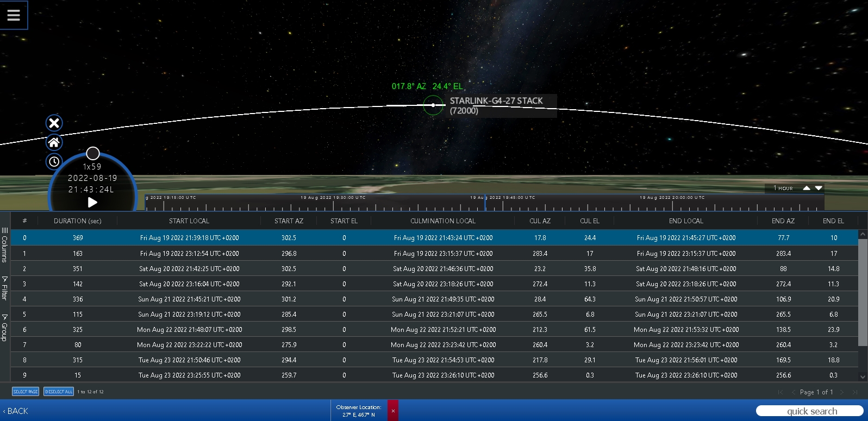868x421 pixels.
Task: Click the quick search field
Action: click(x=809, y=411)
